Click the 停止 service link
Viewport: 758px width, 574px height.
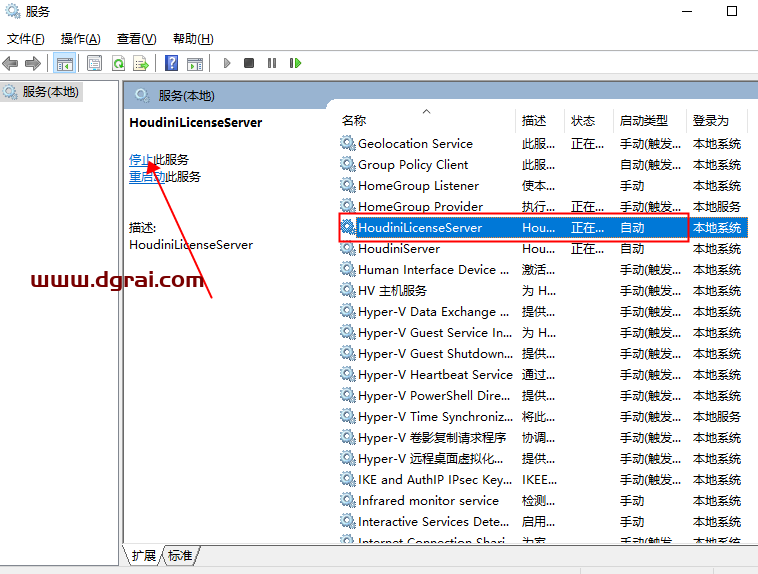tap(141, 160)
